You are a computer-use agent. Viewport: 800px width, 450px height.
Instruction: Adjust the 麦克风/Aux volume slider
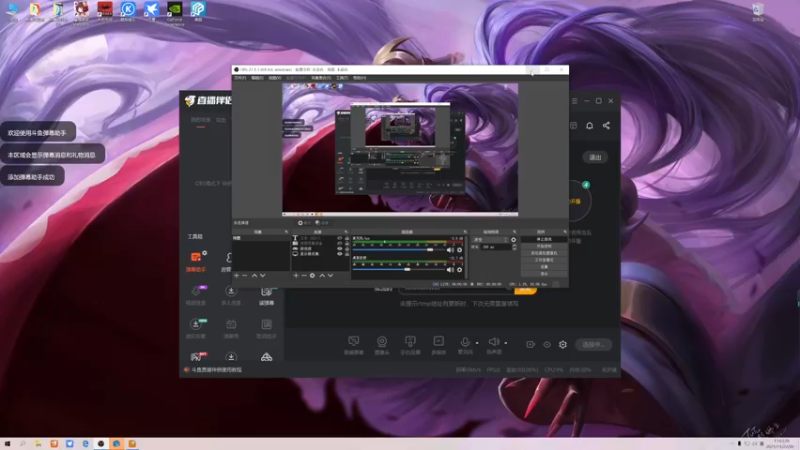(x=399, y=250)
